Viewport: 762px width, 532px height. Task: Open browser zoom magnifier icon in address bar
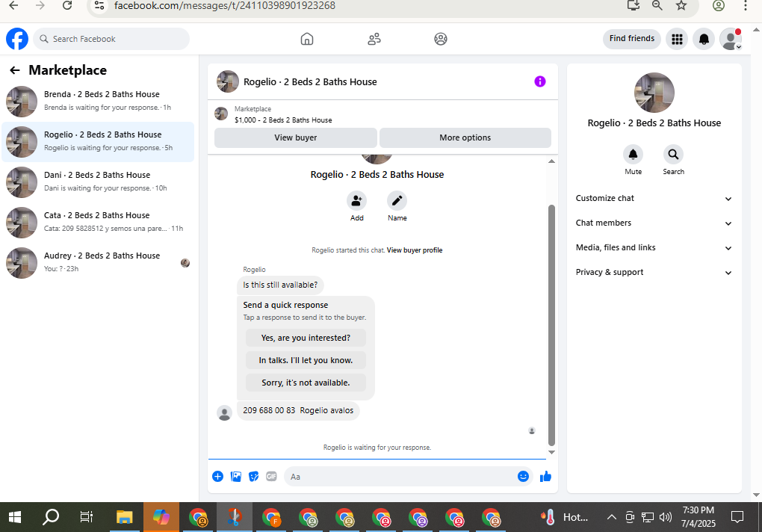pos(657,6)
